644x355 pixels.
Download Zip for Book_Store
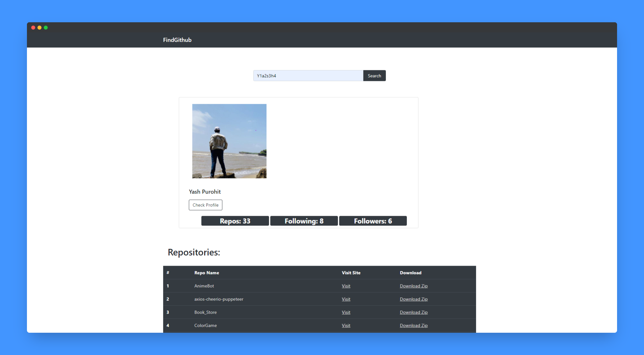(x=413, y=312)
